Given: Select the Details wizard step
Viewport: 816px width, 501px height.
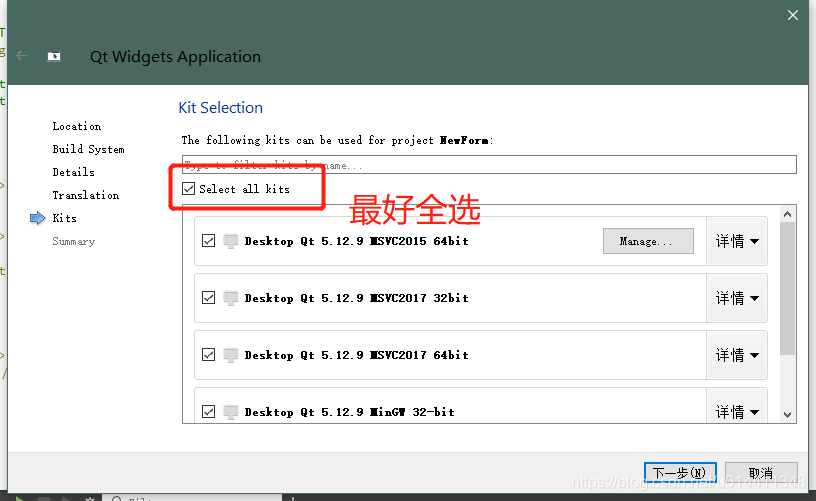Looking at the screenshot, I should point(73,172).
